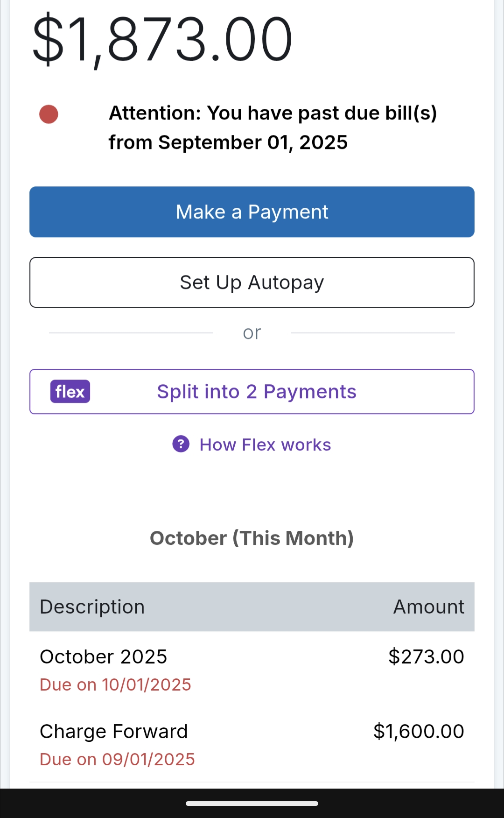Tap the Due on 10/01/2025 date

coord(116,685)
